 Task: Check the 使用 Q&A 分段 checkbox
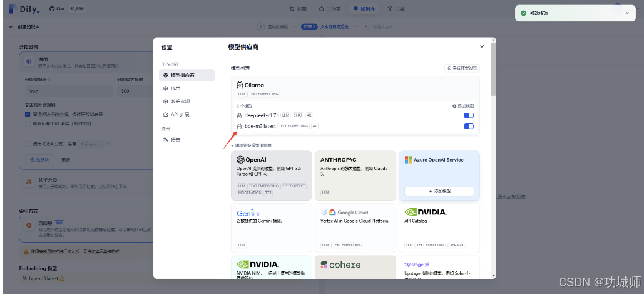click(28, 144)
